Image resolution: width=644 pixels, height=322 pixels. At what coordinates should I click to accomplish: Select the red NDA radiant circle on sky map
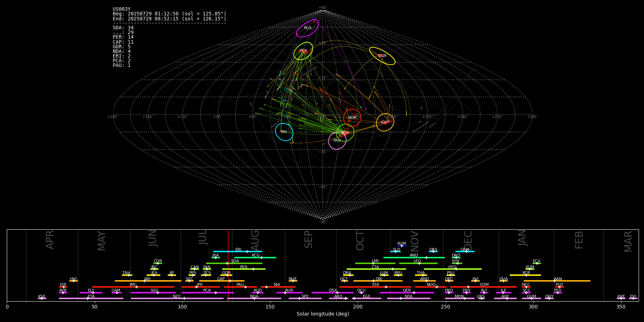click(352, 118)
